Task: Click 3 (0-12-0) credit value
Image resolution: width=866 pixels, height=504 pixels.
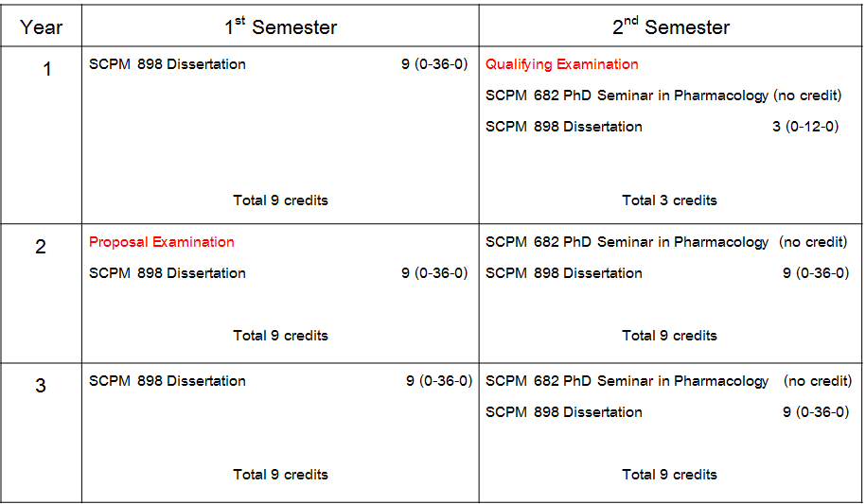Action: [x=805, y=127]
